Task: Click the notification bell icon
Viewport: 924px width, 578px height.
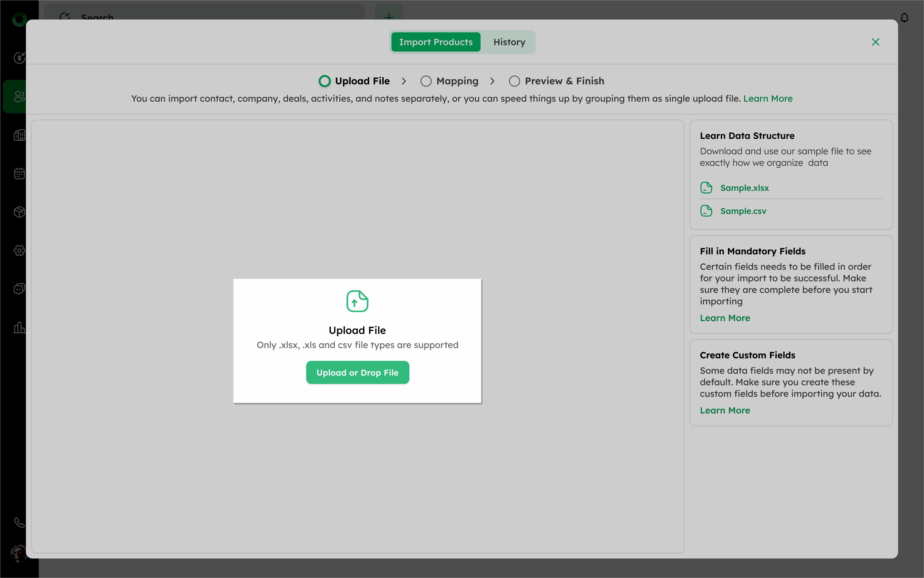Action: (x=904, y=18)
